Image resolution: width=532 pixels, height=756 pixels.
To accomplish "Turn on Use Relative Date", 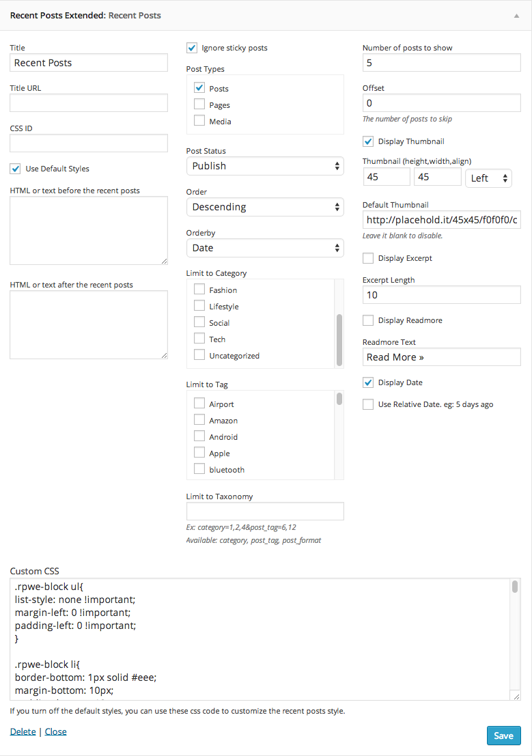I will tap(368, 404).
